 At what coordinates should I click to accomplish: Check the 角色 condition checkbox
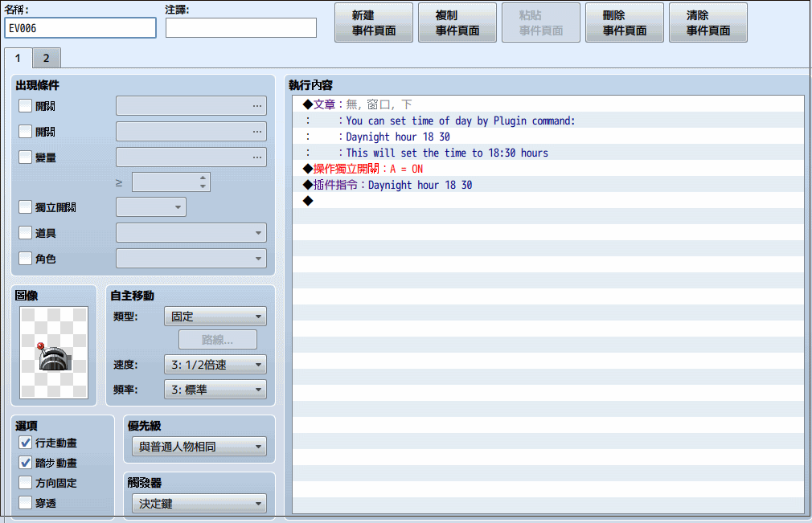(26, 258)
